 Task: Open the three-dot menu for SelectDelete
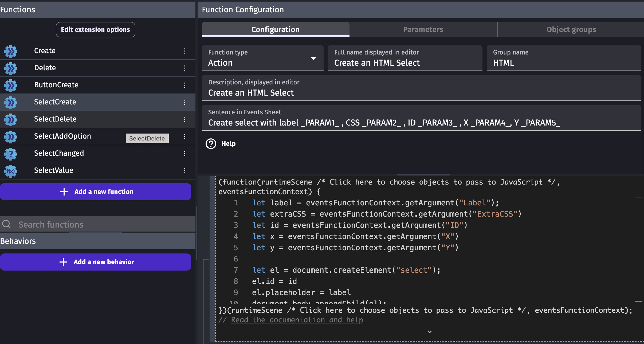pos(185,119)
